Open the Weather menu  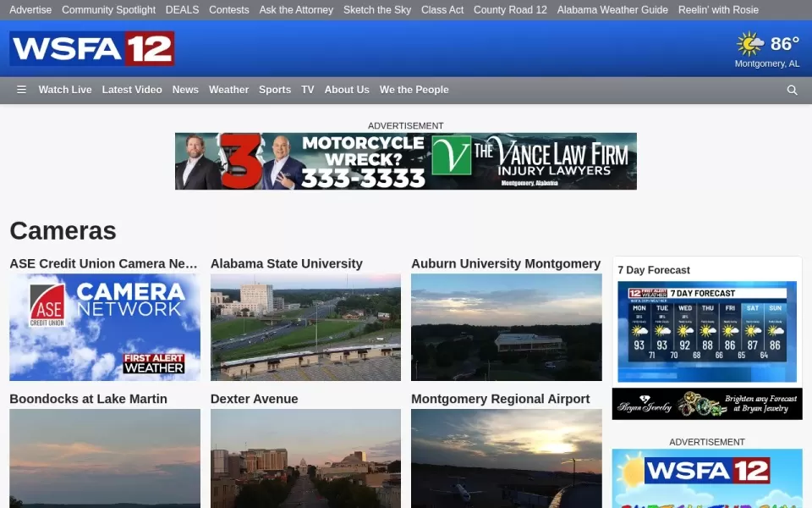[x=229, y=90]
